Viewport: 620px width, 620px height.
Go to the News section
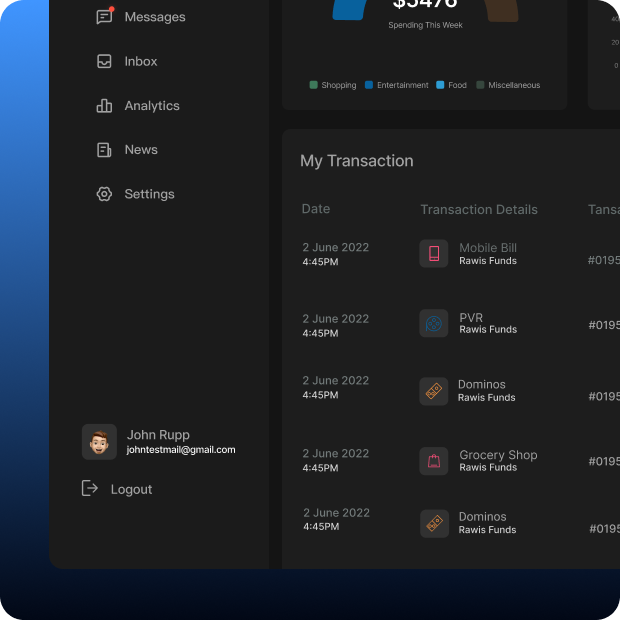pos(141,150)
